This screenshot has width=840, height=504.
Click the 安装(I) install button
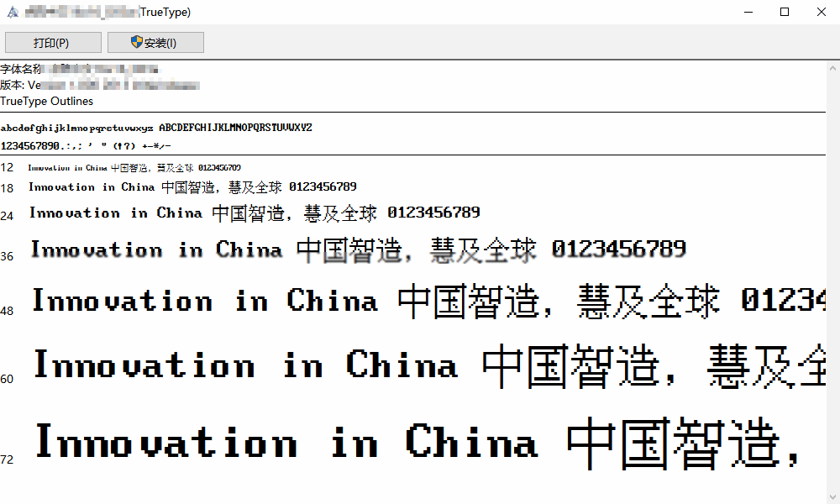click(155, 42)
